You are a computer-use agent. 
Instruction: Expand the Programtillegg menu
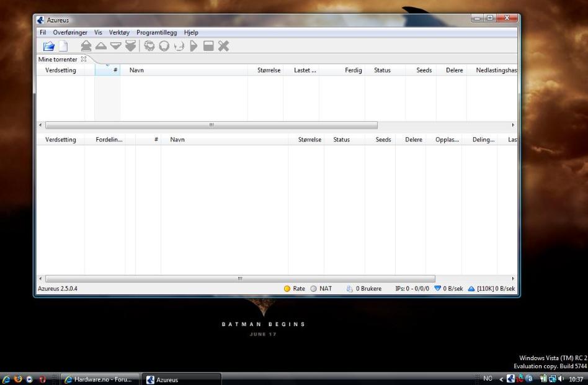pos(156,32)
